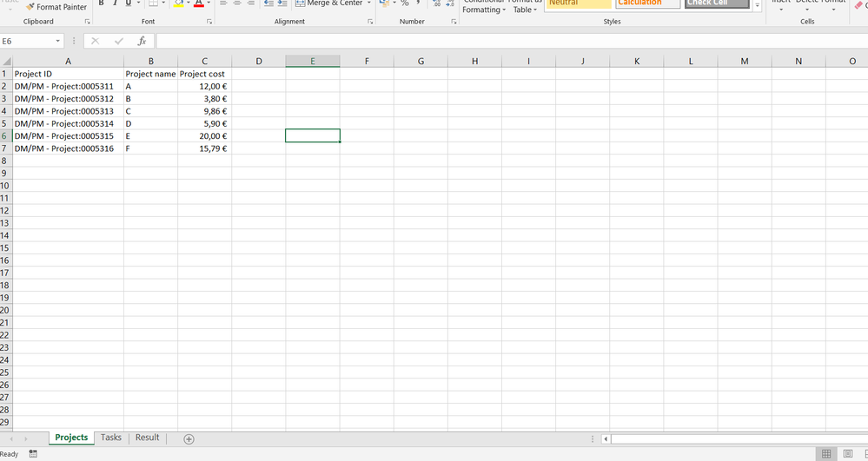This screenshot has height=461, width=868.
Task: Open Alignment group dialog launcher
Action: tap(370, 22)
